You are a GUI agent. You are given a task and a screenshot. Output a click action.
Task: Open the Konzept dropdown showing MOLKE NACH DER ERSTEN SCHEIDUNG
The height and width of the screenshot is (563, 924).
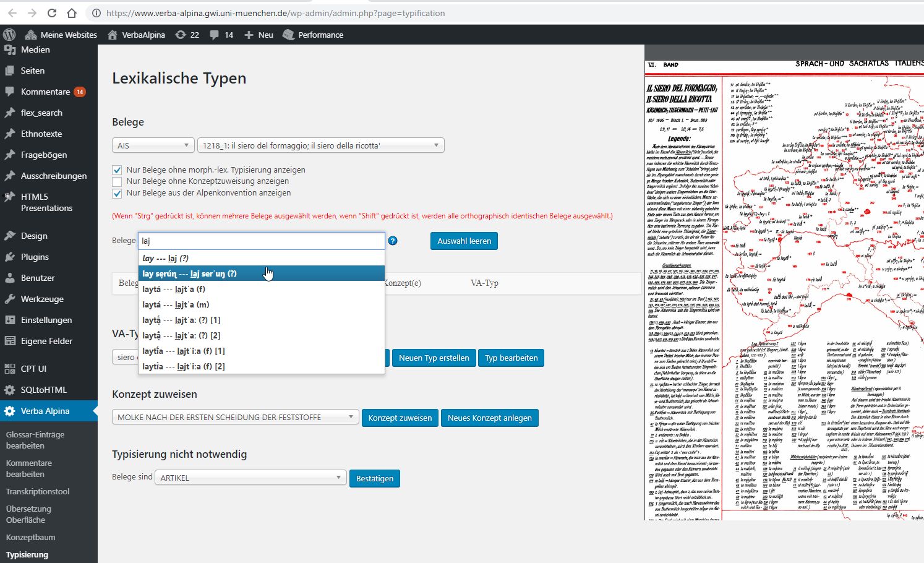click(235, 418)
